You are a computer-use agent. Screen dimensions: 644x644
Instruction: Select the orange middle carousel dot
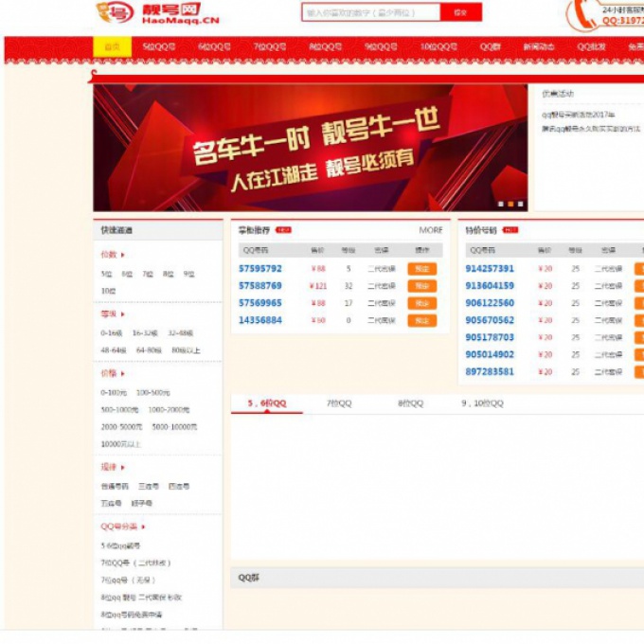(510, 204)
